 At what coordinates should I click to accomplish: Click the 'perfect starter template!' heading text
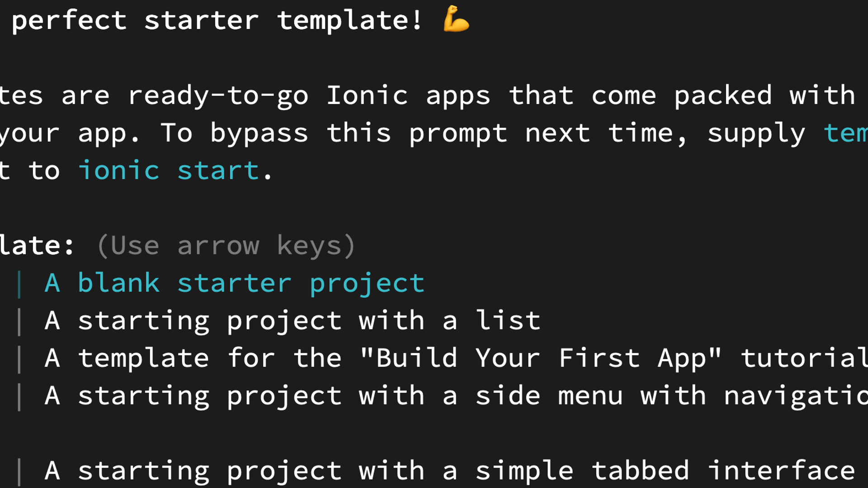pos(217,20)
